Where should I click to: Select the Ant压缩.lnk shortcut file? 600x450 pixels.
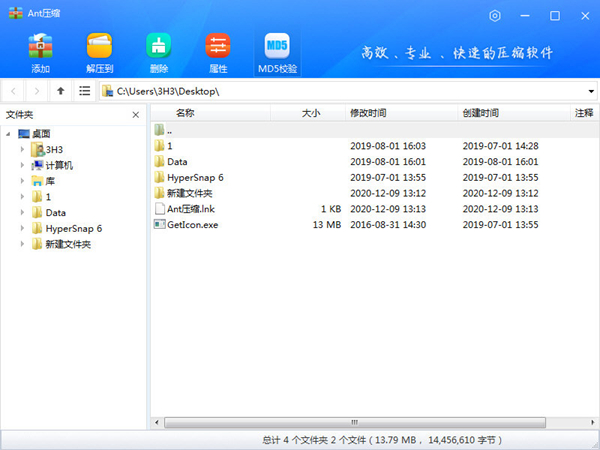click(x=192, y=209)
